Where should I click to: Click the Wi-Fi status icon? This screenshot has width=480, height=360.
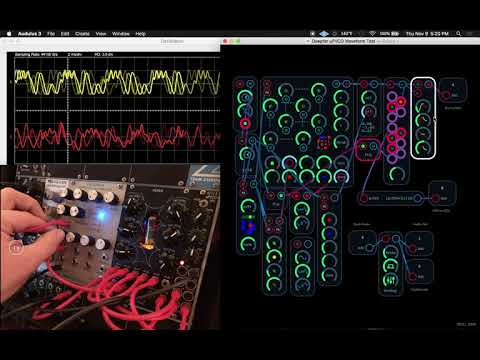pos(372,34)
